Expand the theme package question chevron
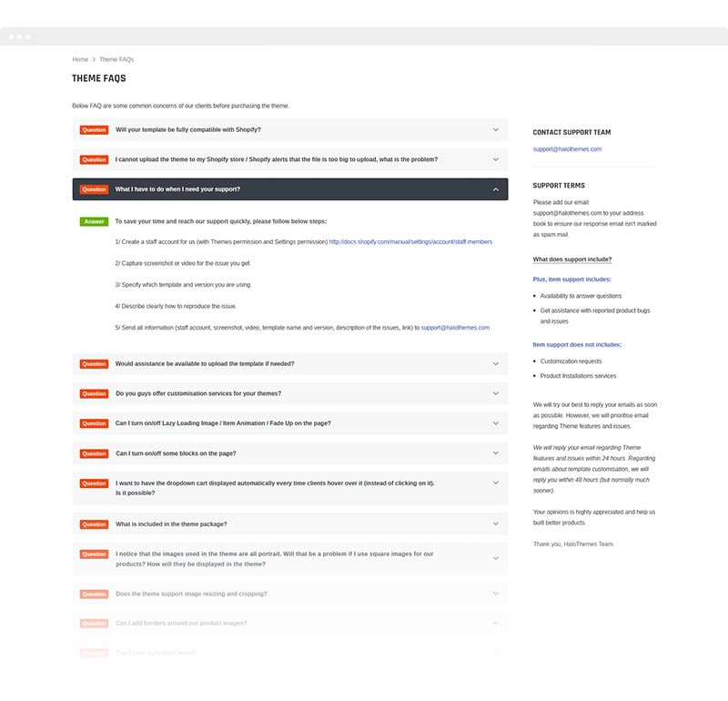This screenshot has height=701, width=728. tap(495, 524)
